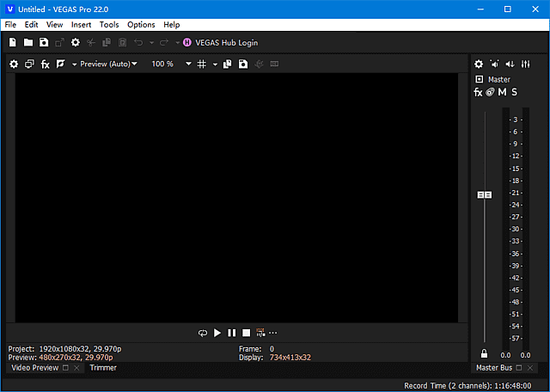Open the View menu
This screenshot has height=392, width=550.
(54, 25)
